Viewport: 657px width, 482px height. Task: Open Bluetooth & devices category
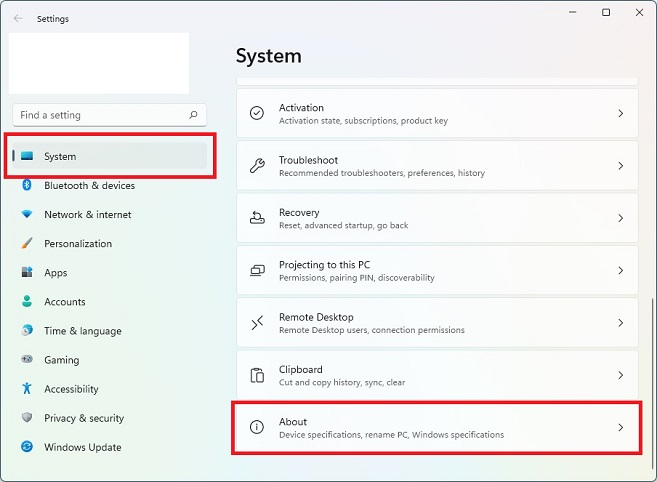pos(109,185)
